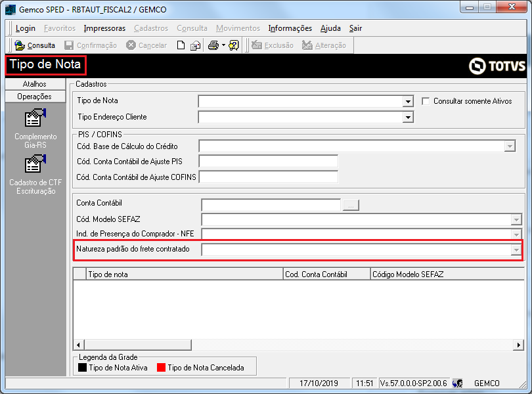Open the printer dropdown arrow
The image size is (532, 394).
[x=223, y=45]
